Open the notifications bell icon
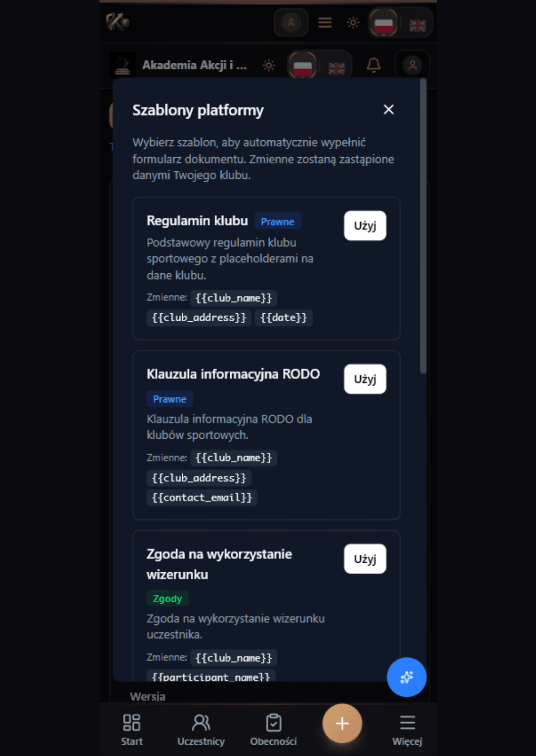This screenshot has height=756, width=536. pyautogui.click(x=374, y=64)
